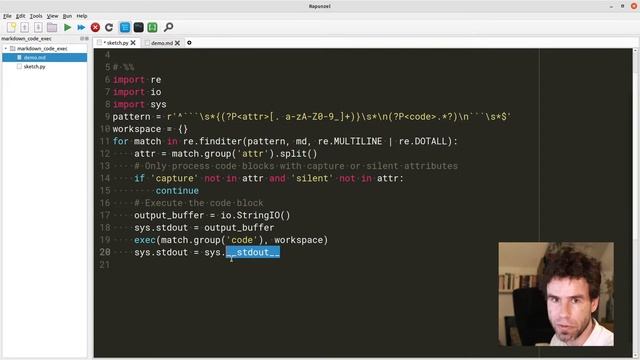
Task: Click the folder icon in the toolbar
Action: (52, 27)
